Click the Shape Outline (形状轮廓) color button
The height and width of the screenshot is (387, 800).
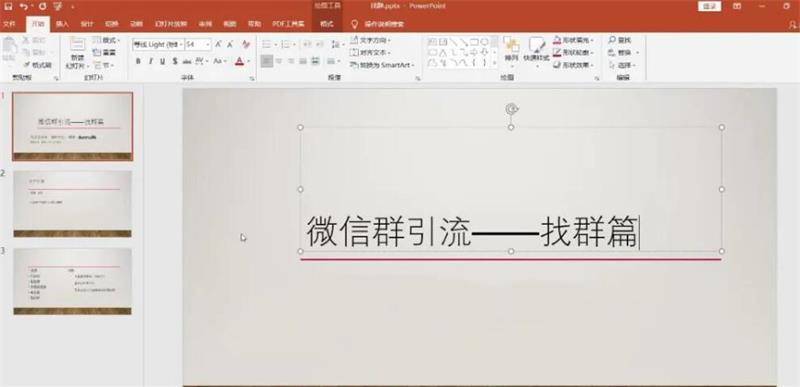tap(574, 53)
